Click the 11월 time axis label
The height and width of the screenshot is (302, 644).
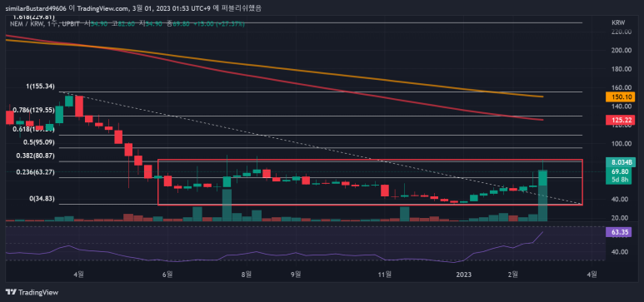[385, 275]
